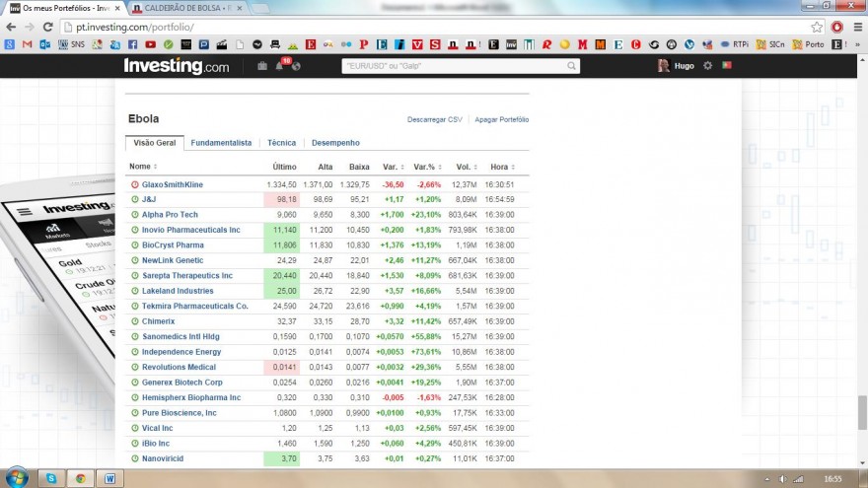868x488 pixels.
Task: Show hidden system tray icons
Action: [x=766, y=479]
